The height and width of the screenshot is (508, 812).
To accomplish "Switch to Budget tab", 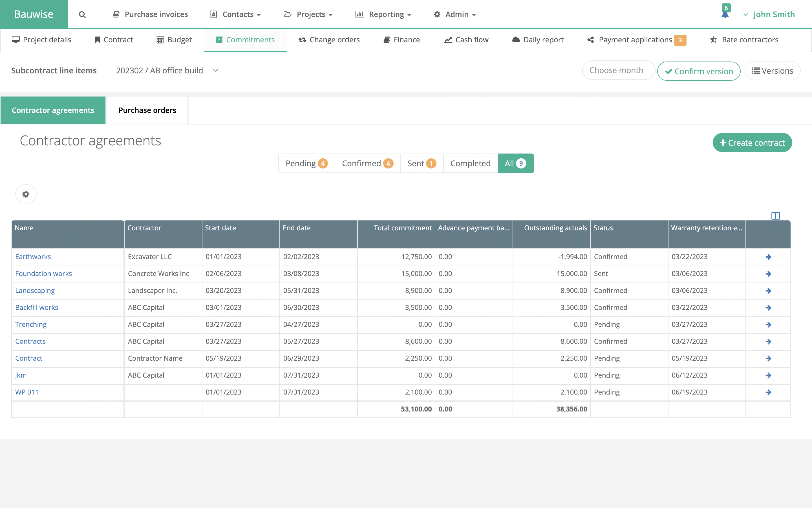I will [174, 40].
